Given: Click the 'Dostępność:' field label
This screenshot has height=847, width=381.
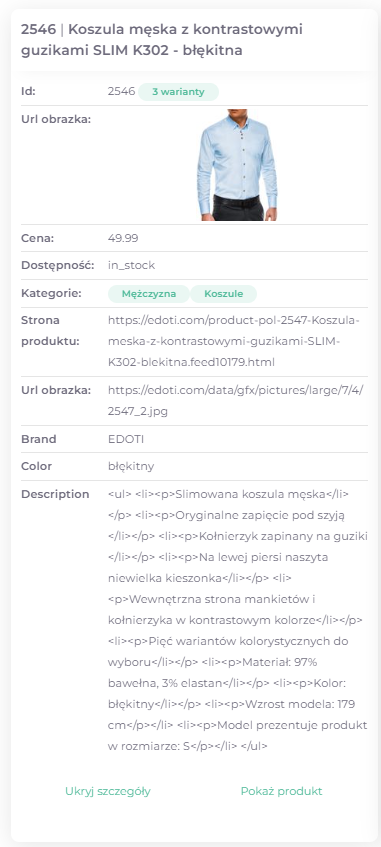Looking at the screenshot, I should click(x=58, y=265).
